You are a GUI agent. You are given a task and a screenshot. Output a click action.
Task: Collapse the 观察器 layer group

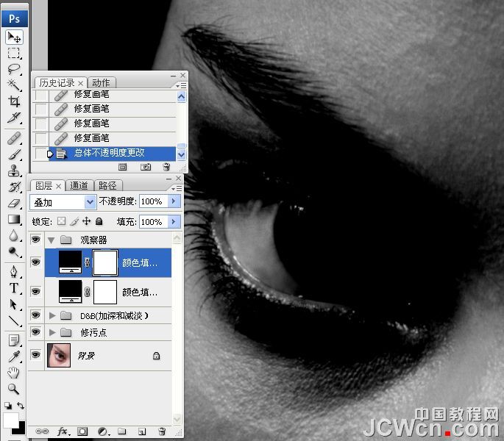click(52, 240)
